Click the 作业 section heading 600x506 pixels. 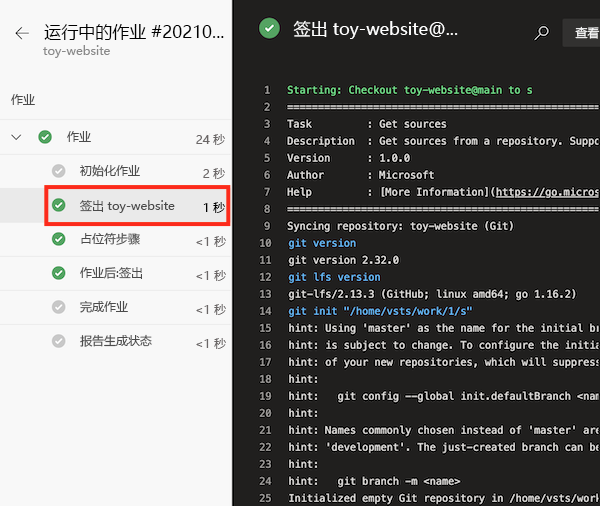click(23, 100)
